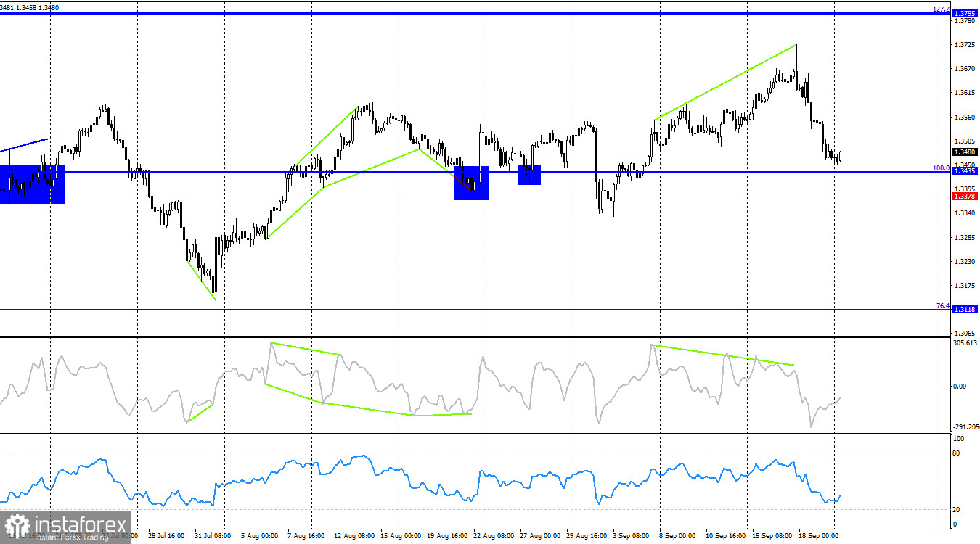Click the blue 1.3118 level price tag

(965, 309)
